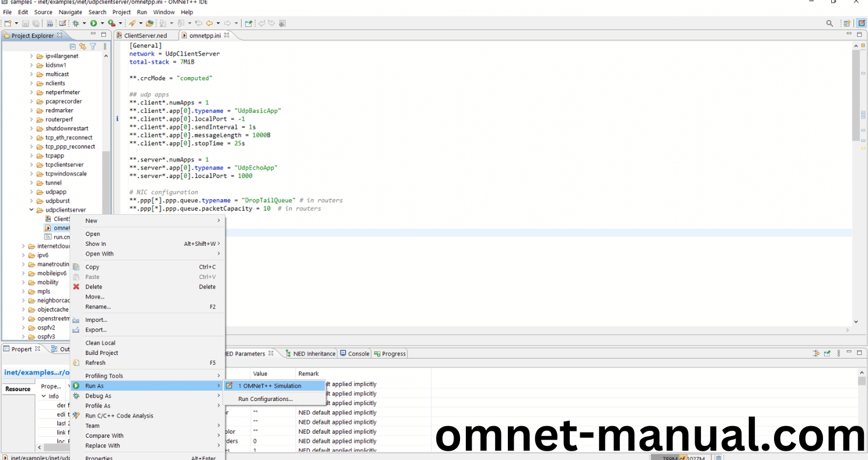Open the File menu
The image size is (868, 460).
click(7, 12)
